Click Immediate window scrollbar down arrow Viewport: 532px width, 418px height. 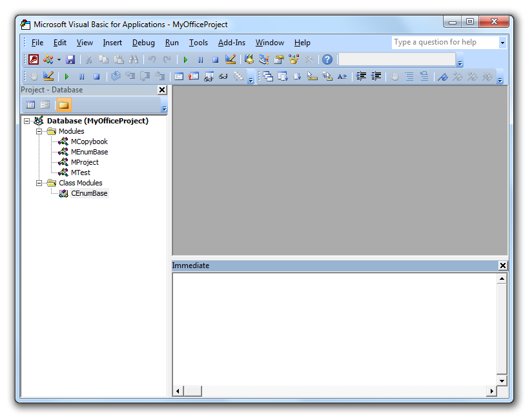coord(502,381)
